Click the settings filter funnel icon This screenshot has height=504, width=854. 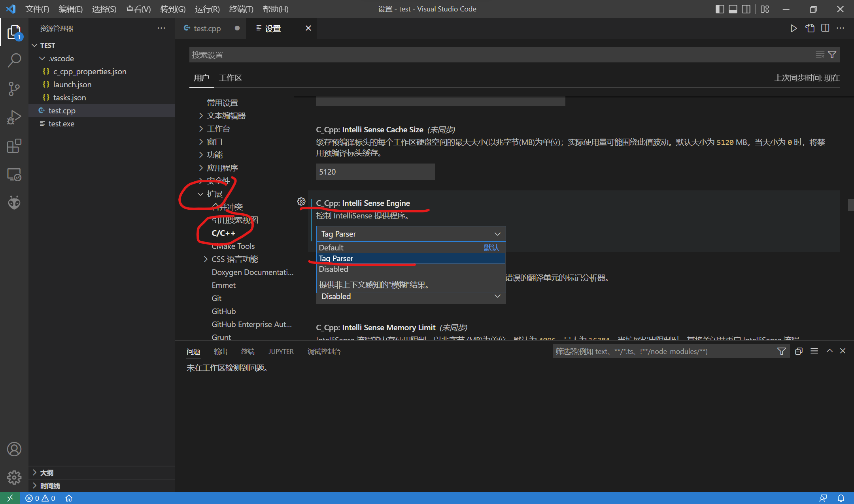click(832, 55)
